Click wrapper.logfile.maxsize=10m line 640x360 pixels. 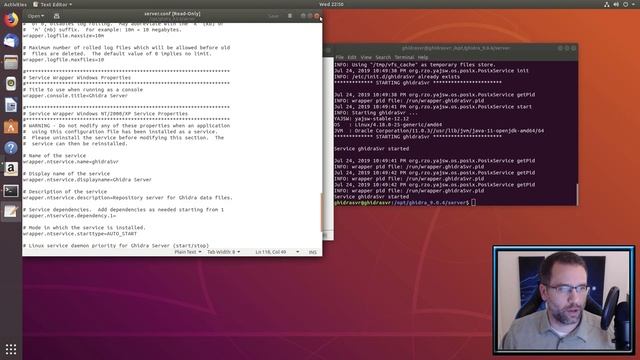(63, 36)
